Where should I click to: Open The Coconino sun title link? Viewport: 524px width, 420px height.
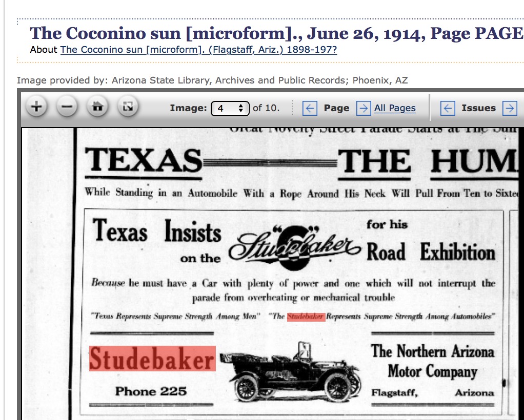click(x=198, y=50)
